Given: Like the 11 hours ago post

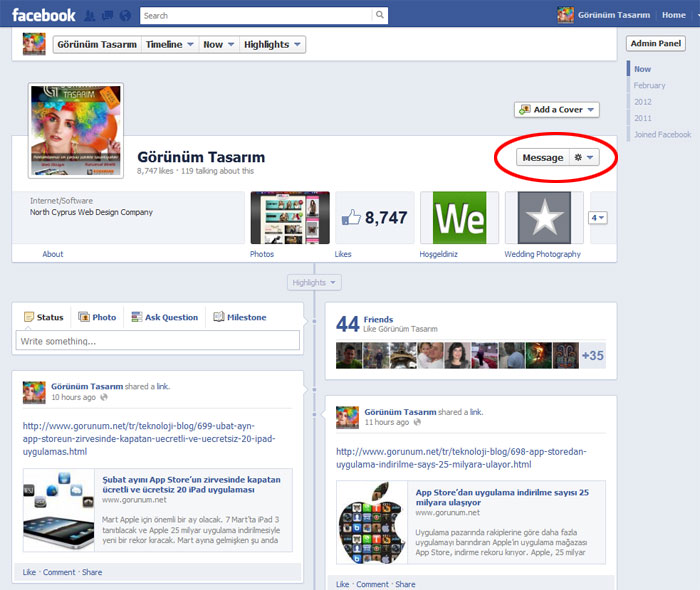Looking at the screenshot, I should (x=342, y=584).
